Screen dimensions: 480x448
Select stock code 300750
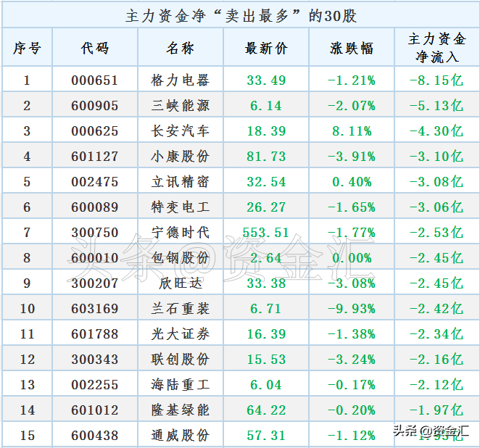coord(95,233)
